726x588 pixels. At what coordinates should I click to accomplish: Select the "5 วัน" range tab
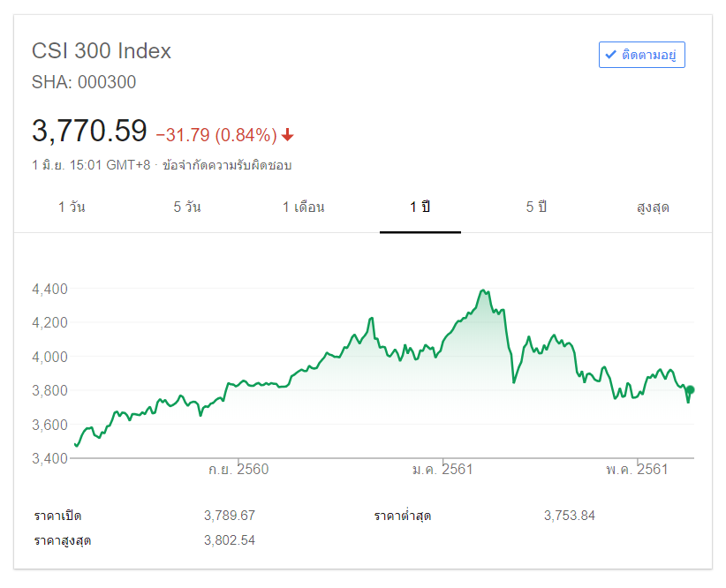click(x=187, y=207)
